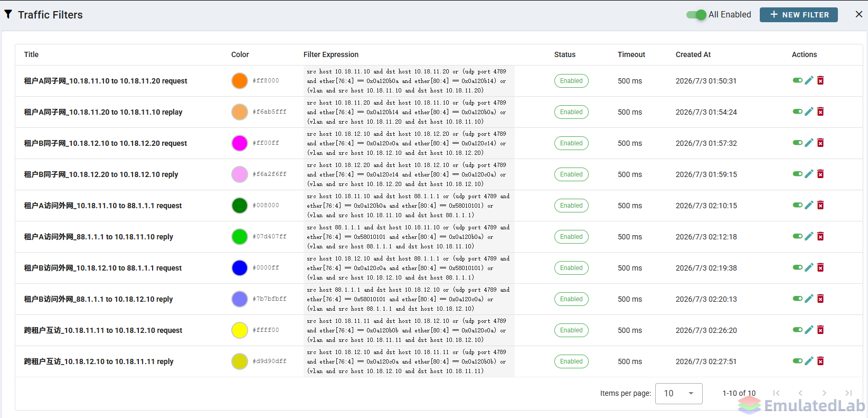The width and height of the screenshot is (868, 418).
Task: Click the title 租户A访问外网_88.1.1.1 to 10.18.11.10 reply
Action: [98, 237]
